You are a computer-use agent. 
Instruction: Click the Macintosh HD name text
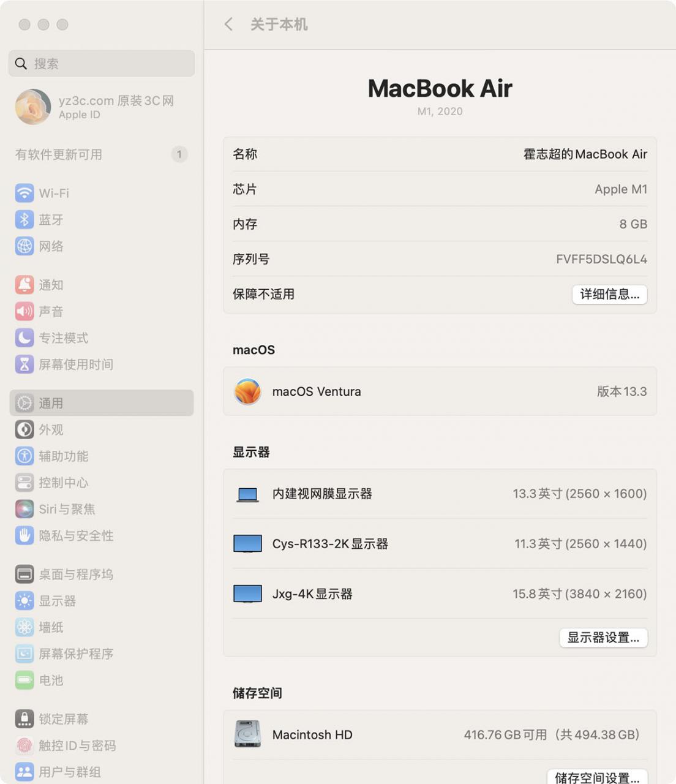pyautogui.click(x=312, y=734)
